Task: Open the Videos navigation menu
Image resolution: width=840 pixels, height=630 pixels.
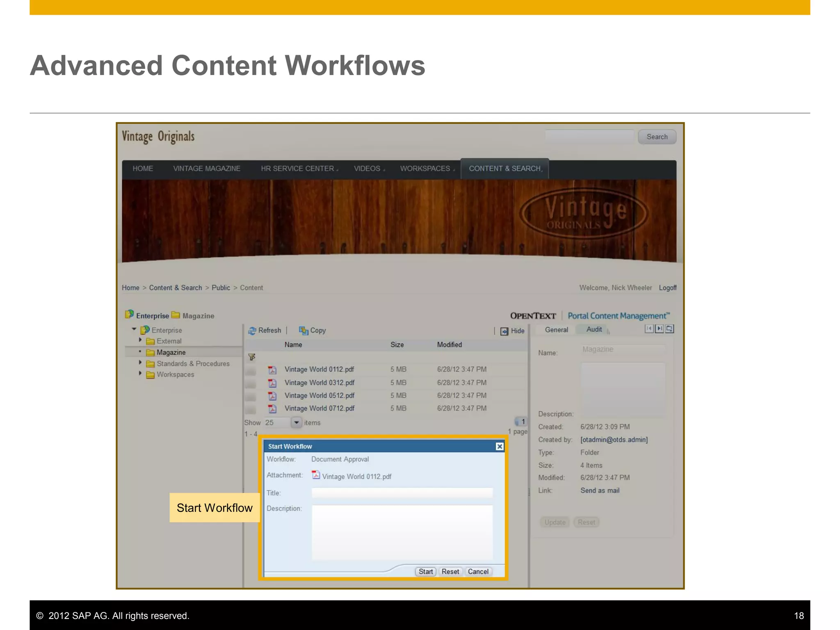Action: [369, 169]
